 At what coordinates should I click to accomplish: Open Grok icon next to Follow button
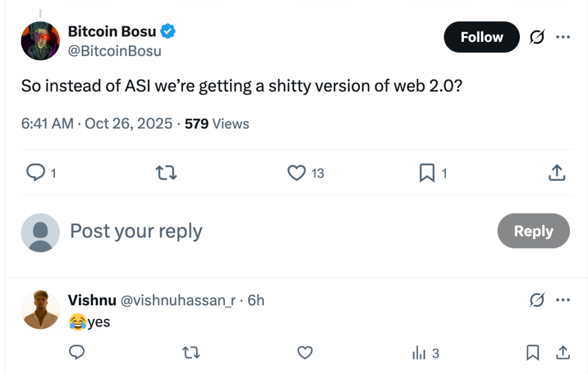(x=537, y=37)
